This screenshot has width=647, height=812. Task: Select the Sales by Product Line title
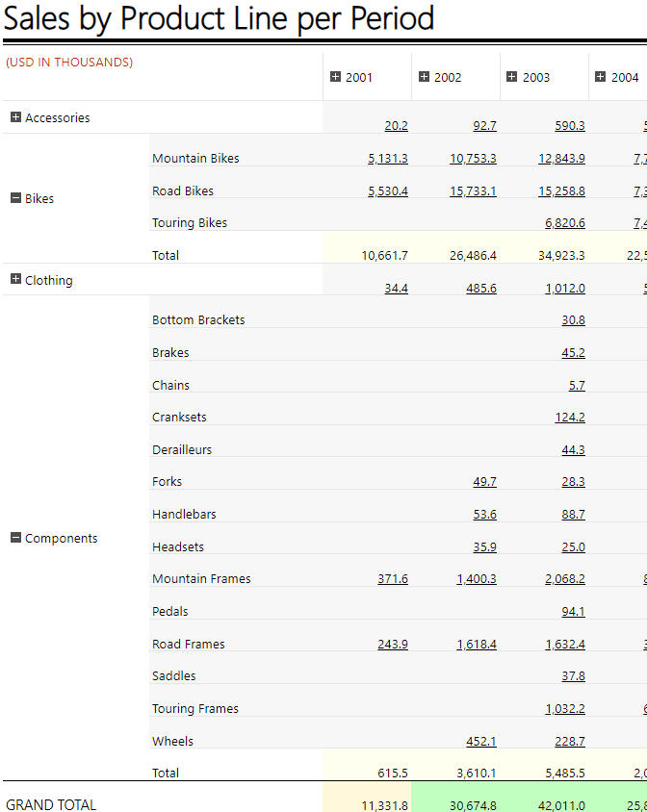tap(219, 18)
